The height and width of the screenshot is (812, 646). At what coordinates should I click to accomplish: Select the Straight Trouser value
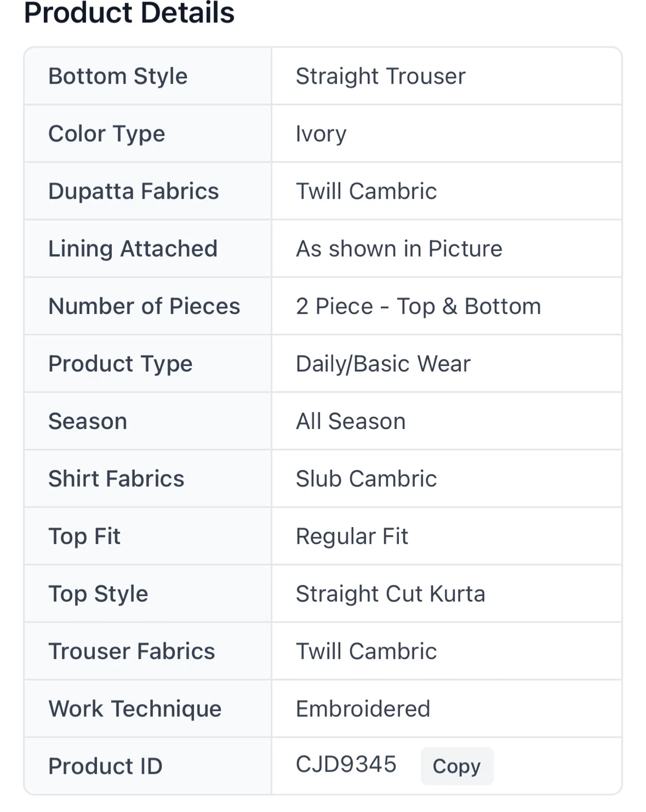[x=381, y=76]
